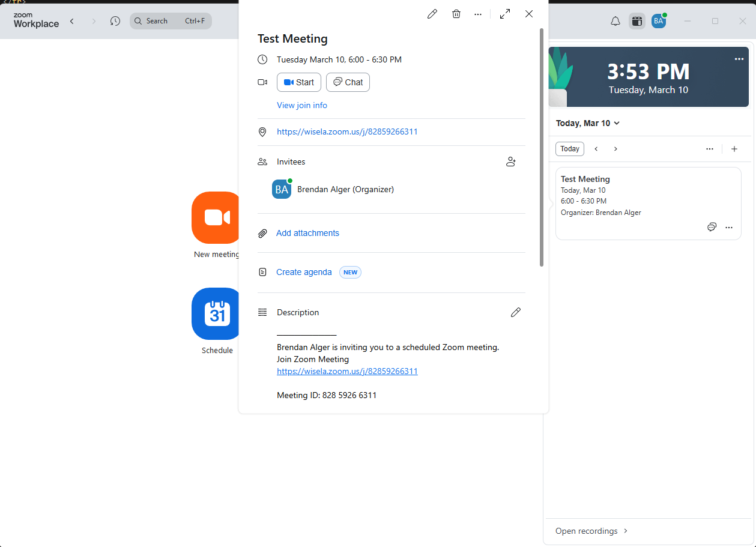Open the Edit meeting pencil icon
The width and height of the screenshot is (756, 547).
432,14
